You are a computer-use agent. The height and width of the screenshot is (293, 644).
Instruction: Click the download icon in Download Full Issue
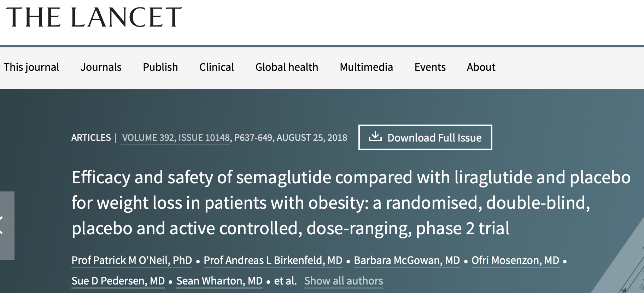[375, 137]
